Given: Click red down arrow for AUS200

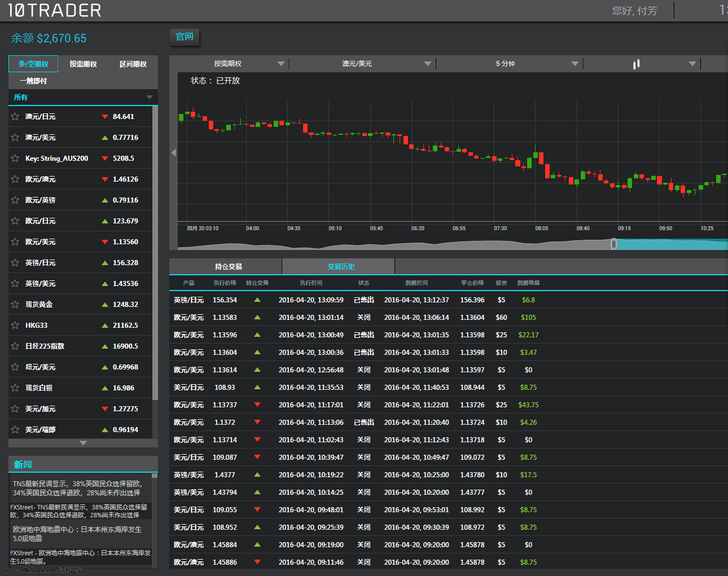Looking at the screenshot, I should 105,159.
